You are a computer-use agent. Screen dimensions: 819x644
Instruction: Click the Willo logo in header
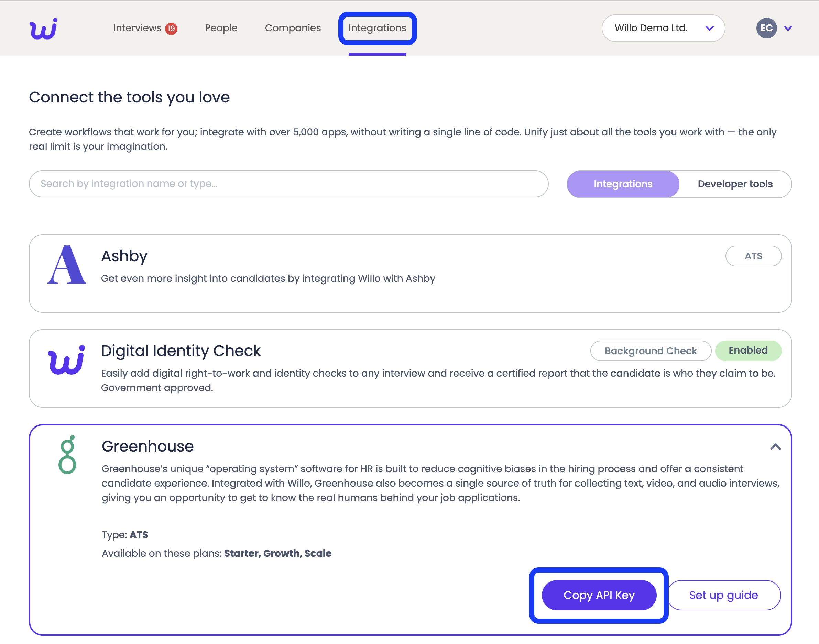[x=43, y=29]
